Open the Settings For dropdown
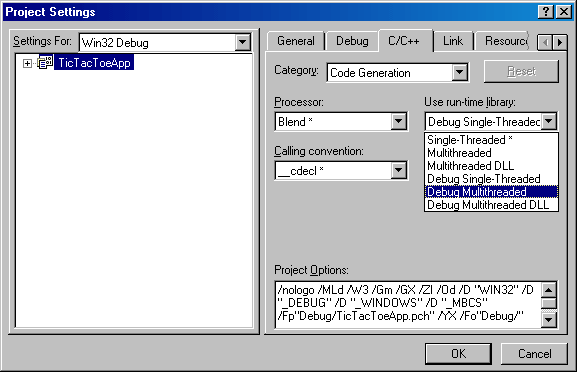The width and height of the screenshot is (577, 372). (x=243, y=42)
